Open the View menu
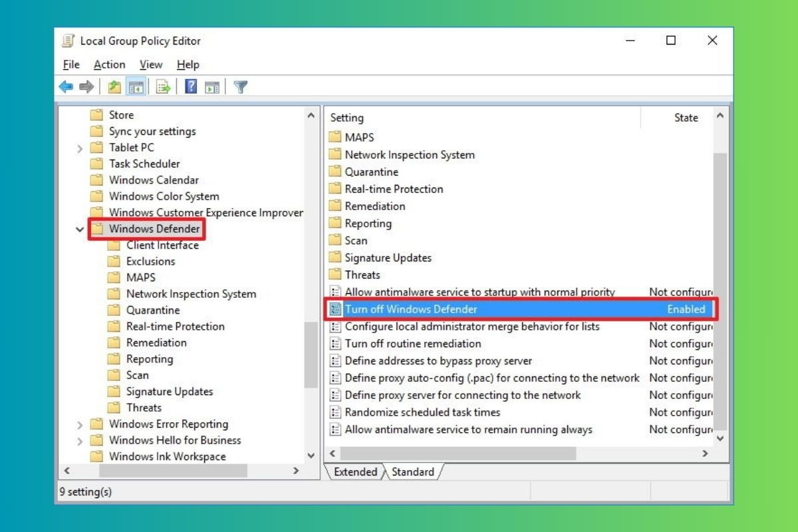 151,65
